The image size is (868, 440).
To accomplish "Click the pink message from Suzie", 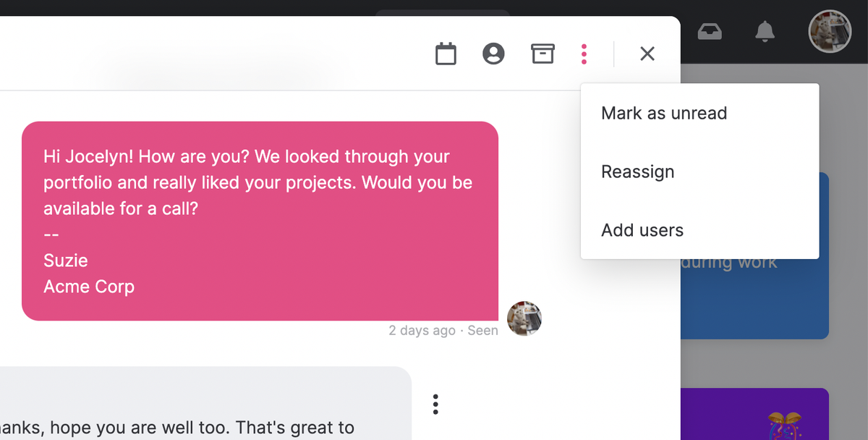I will [x=260, y=221].
